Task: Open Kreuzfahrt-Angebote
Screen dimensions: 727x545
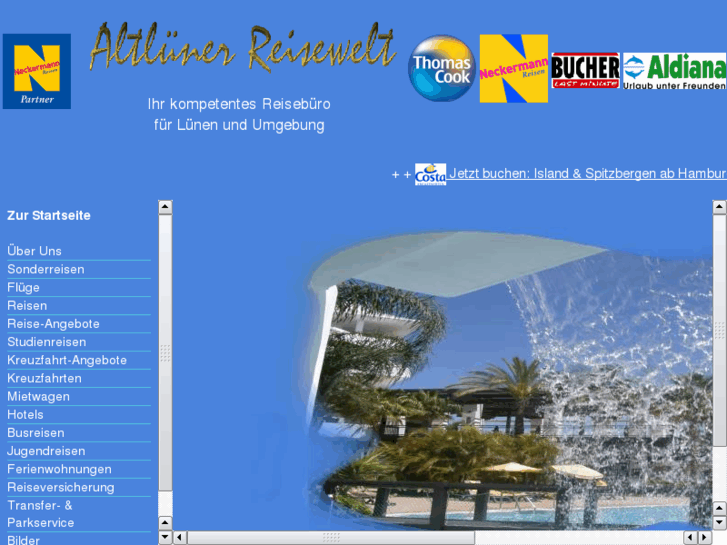Action: pyautogui.click(x=67, y=360)
